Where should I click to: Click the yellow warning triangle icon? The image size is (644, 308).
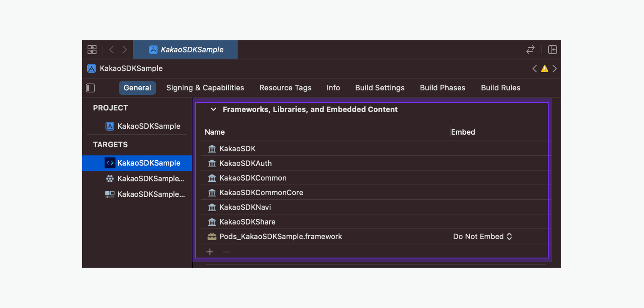coord(545,69)
